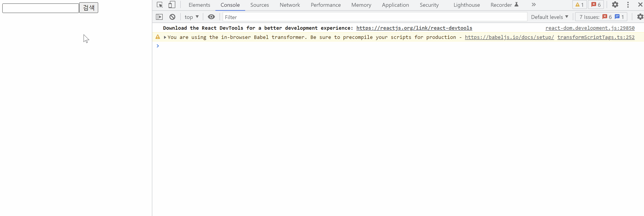
Task: Open the Recorder tab
Action: click(504, 5)
